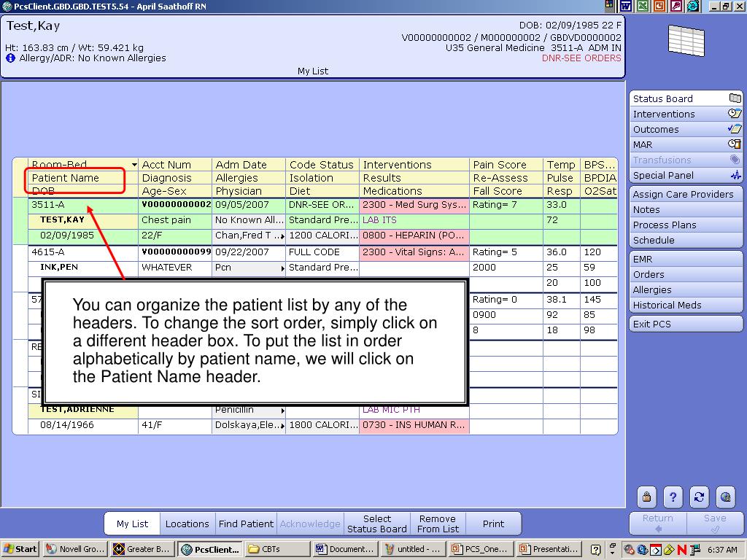Sort by Code Status header
Image resolution: width=747 pixels, height=560 pixels.
click(x=322, y=165)
